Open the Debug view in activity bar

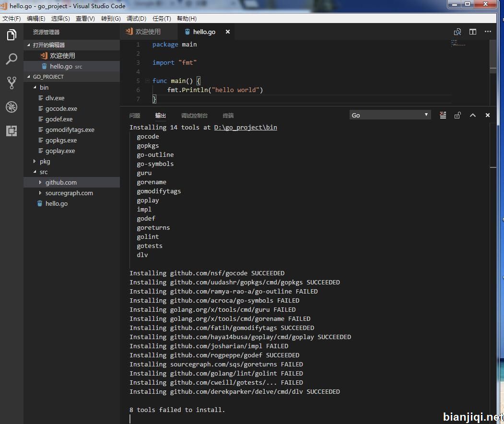12,107
